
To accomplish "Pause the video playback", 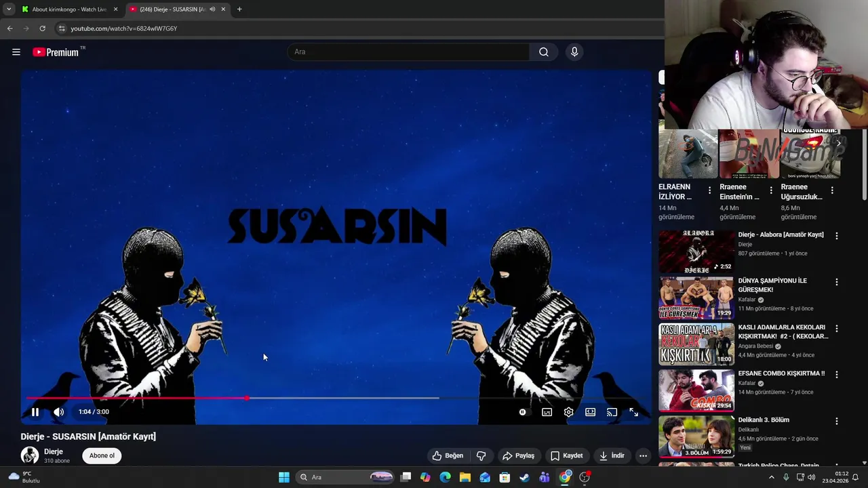I will [x=35, y=411].
